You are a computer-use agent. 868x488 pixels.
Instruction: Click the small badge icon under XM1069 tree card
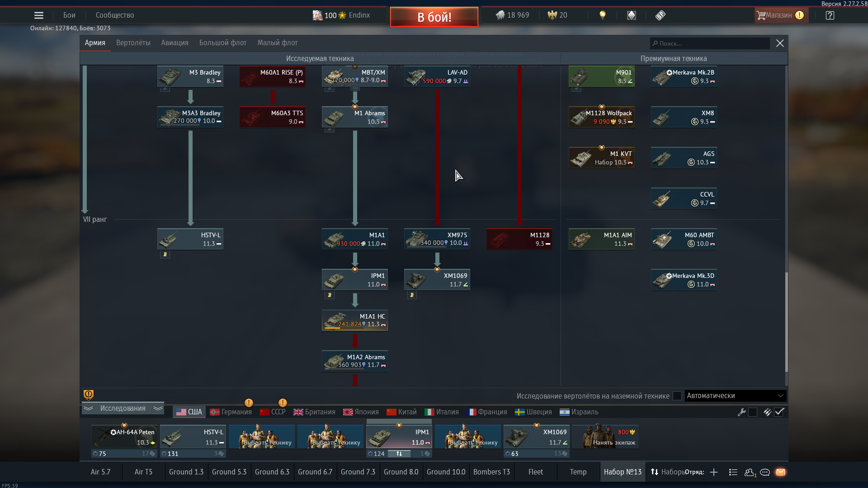[412, 295]
